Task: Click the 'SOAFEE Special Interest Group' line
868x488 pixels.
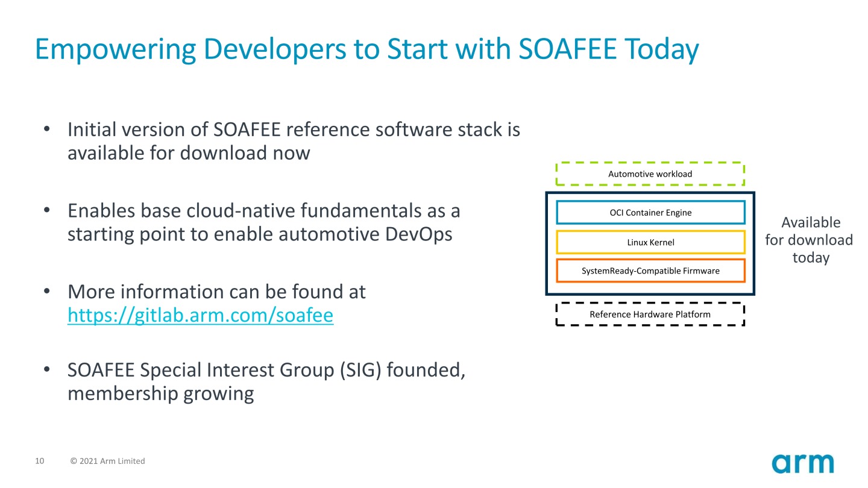Action: [266, 370]
